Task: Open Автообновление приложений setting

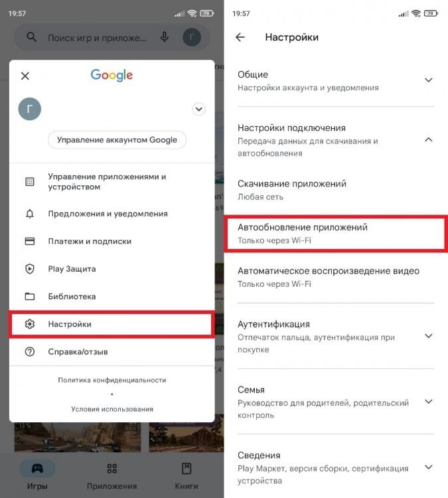Action: (336, 234)
